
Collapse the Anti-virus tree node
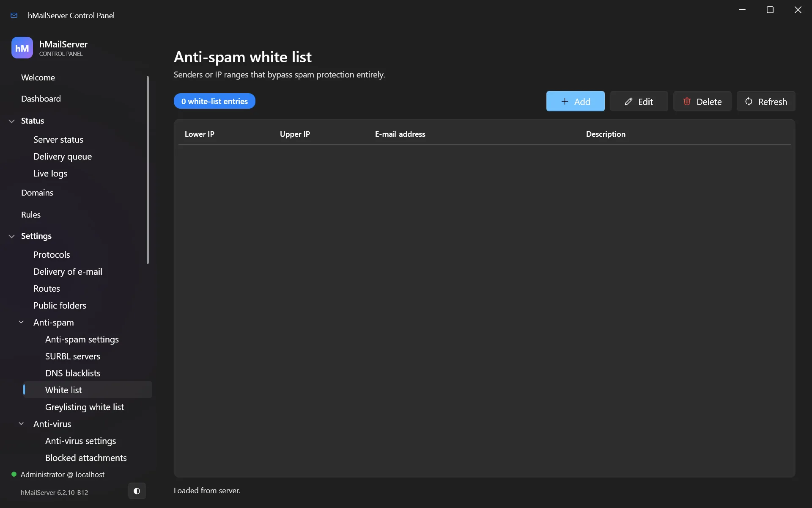pos(21,424)
